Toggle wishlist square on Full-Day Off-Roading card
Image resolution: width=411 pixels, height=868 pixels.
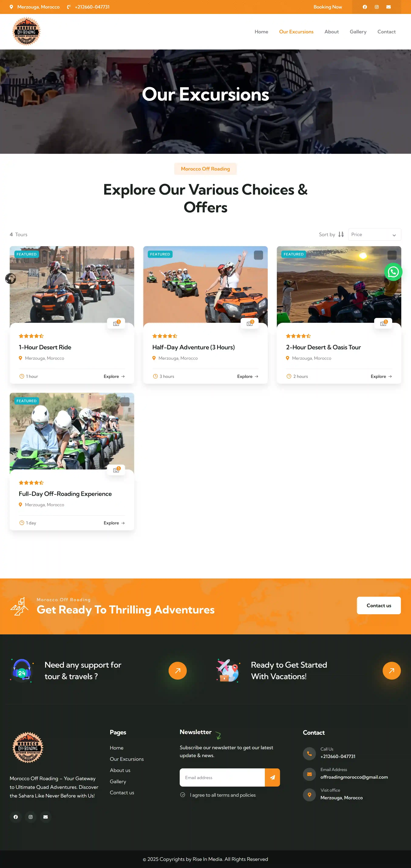[125, 402]
